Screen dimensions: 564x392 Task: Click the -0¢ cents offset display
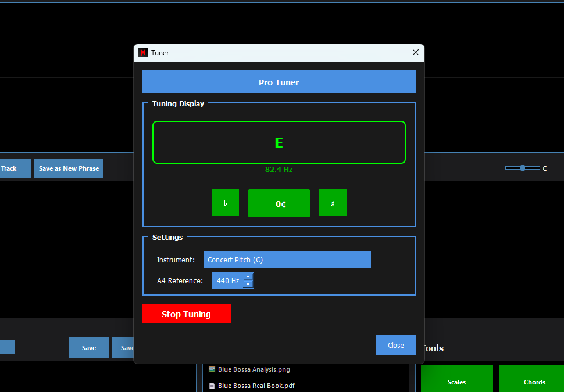click(279, 203)
